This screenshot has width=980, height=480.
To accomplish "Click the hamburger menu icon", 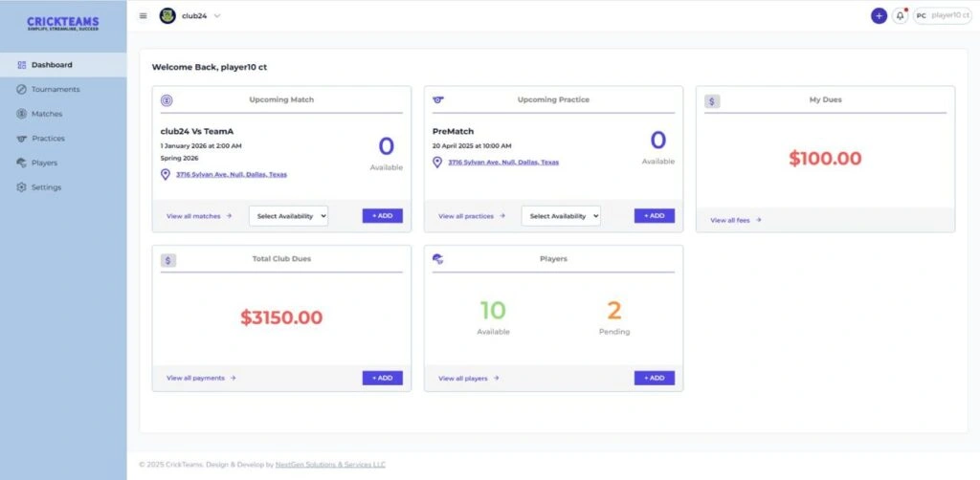I will click(x=144, y=15).
